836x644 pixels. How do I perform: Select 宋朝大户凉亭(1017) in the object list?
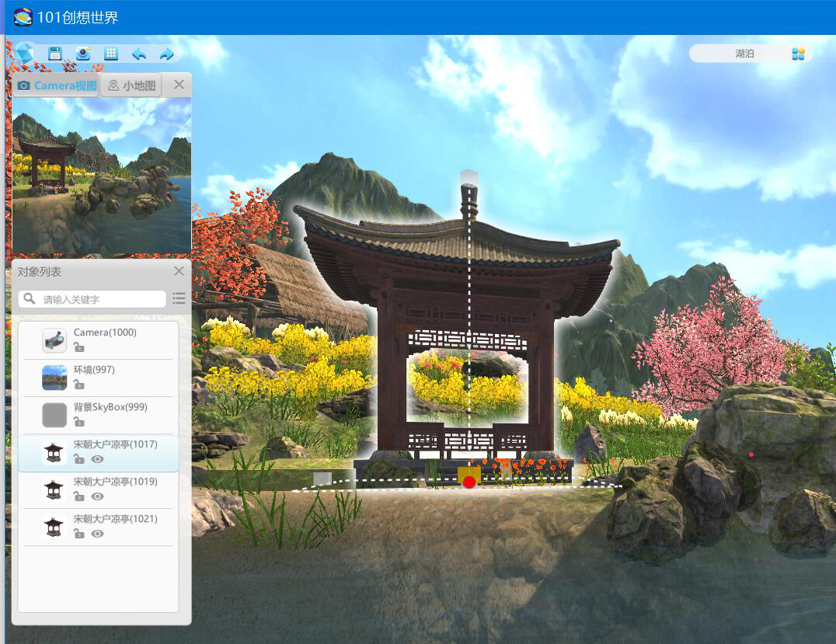(x=98, y=453)
